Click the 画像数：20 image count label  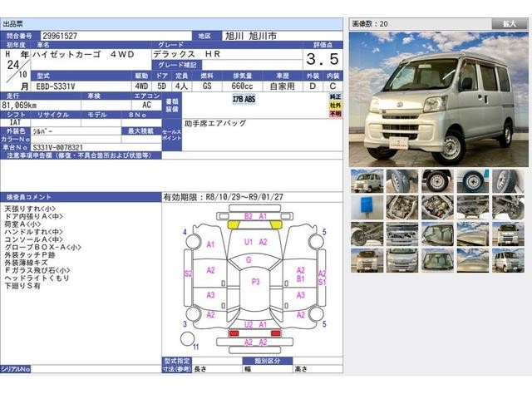370,24
